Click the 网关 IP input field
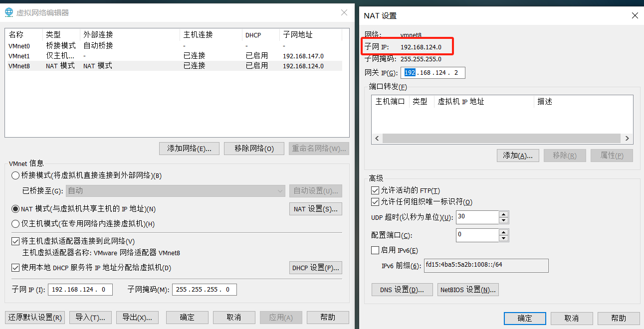The image size is (644, 329). click(432, 73)
